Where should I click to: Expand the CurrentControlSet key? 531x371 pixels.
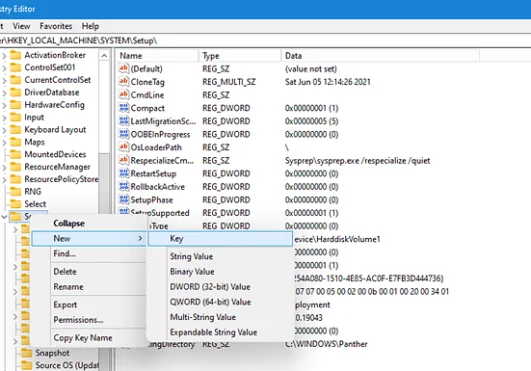point(4,81)
